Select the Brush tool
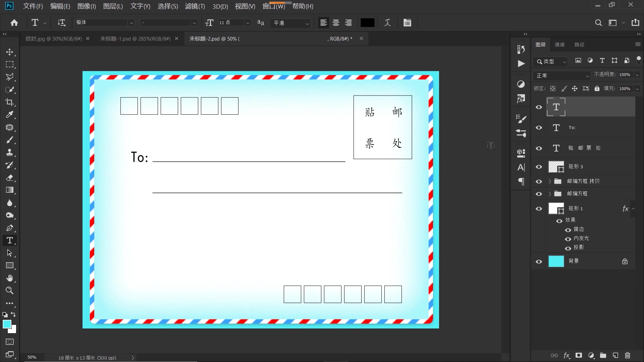Viewport: 644px width, 362px height. coord(10,140)
